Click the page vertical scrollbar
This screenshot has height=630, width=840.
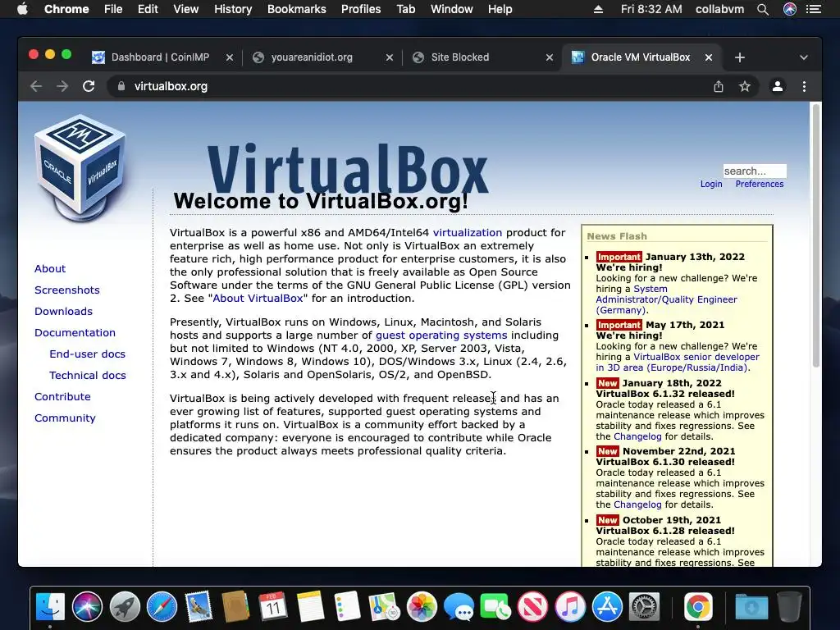(816, 235)
